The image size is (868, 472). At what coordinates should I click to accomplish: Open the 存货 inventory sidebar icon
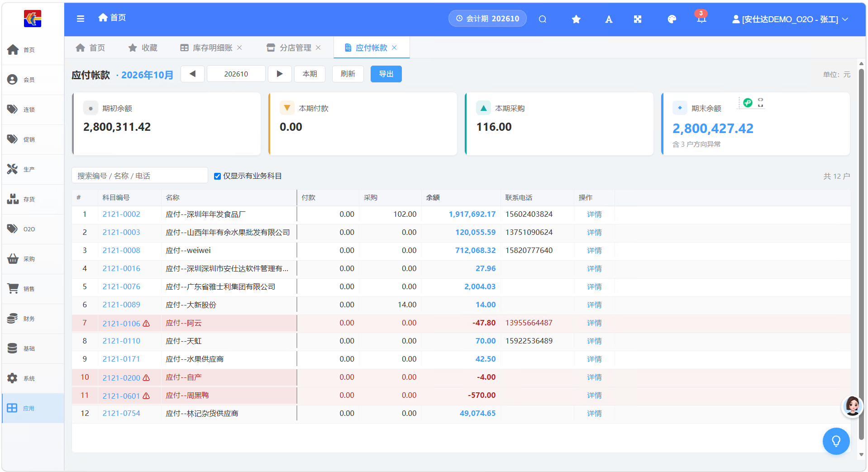click(x=13, y=199)
